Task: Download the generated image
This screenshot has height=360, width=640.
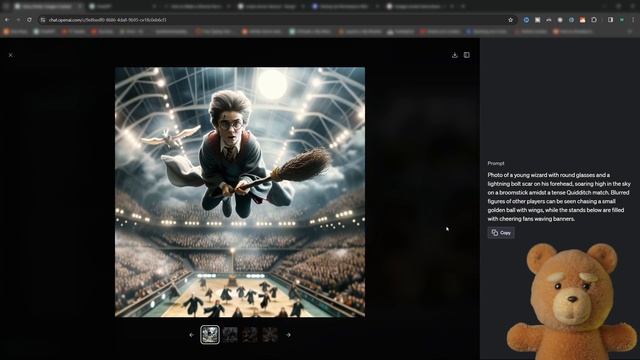Action: (x=455, y=55)
